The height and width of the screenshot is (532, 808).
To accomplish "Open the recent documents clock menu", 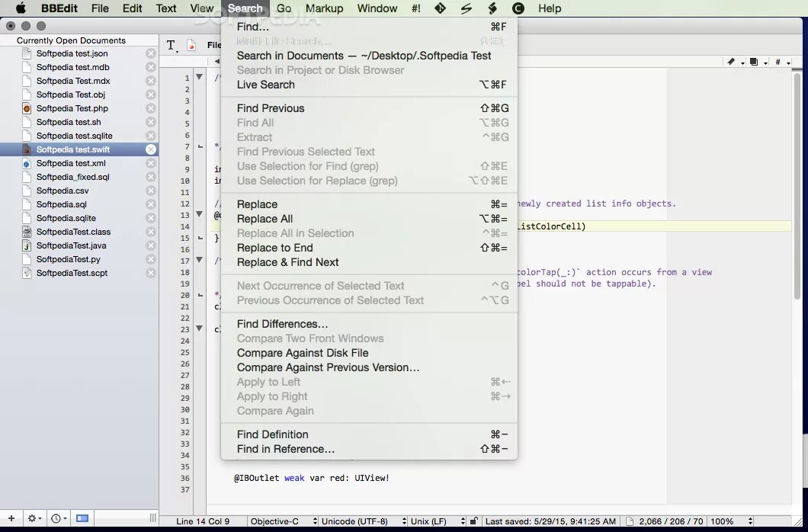I will (59, 518).
